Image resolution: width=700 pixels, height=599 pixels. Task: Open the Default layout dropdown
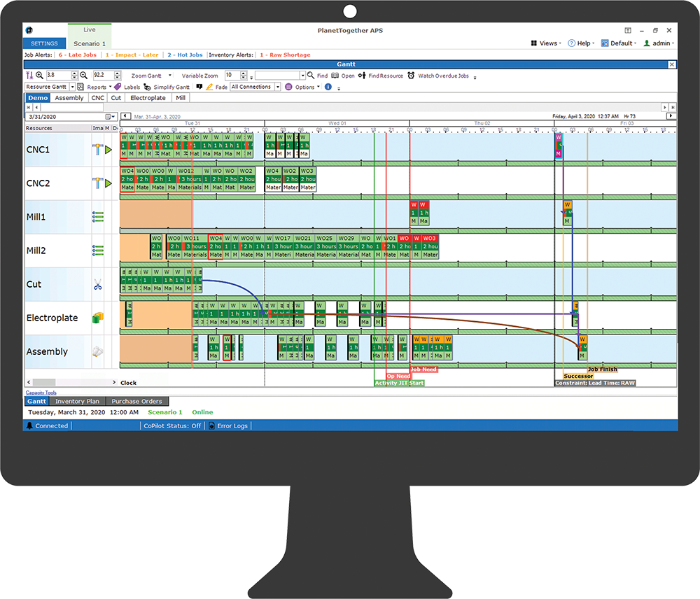(x=619, y=43)
